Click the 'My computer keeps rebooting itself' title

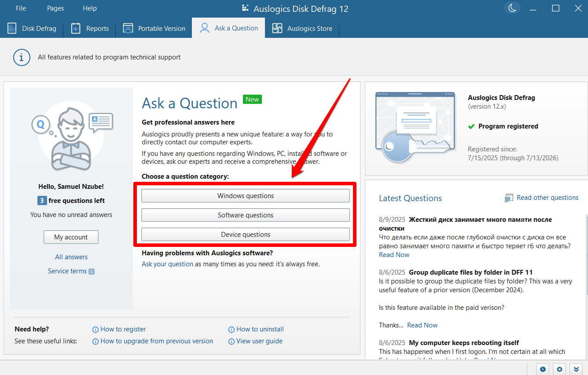[464, 343]
